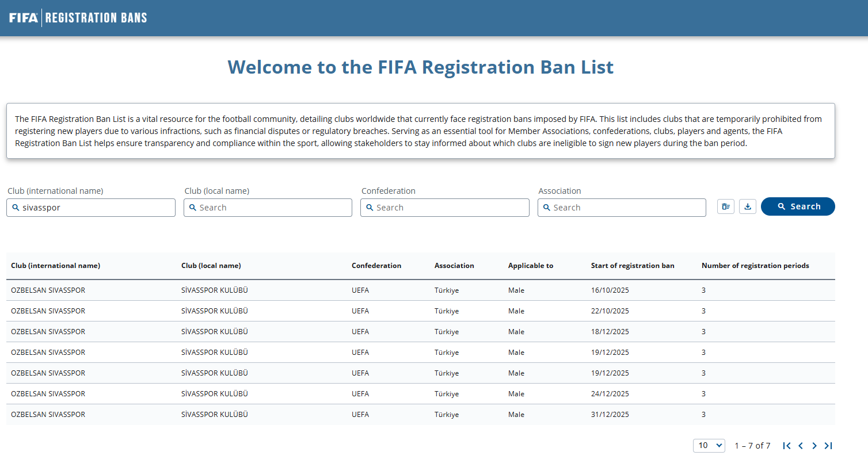Screen dimensions: 868x467
Task: Click the Applicable to column header
Action: pyautogui.click(x=530, y=266)
